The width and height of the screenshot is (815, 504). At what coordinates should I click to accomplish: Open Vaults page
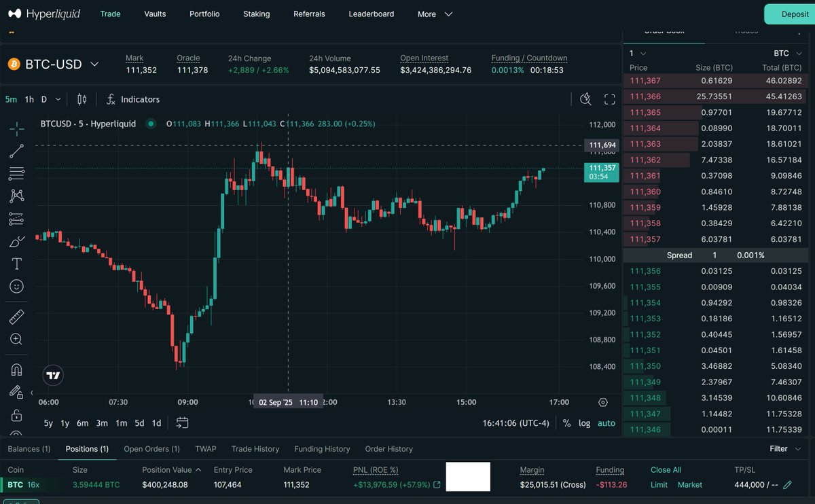click(x=155, y=14)
